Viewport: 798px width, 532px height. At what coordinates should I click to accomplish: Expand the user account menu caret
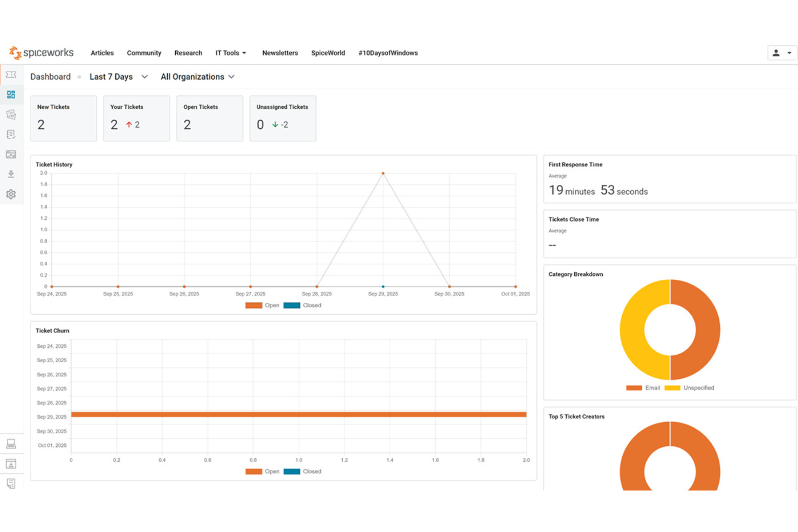789,53
